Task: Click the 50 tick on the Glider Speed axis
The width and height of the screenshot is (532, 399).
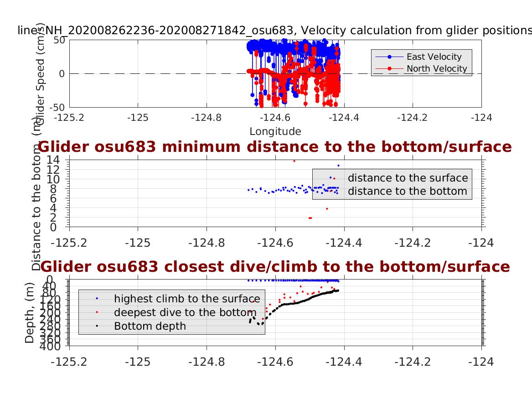Action: pyautogui.click(x=59, y=40)
